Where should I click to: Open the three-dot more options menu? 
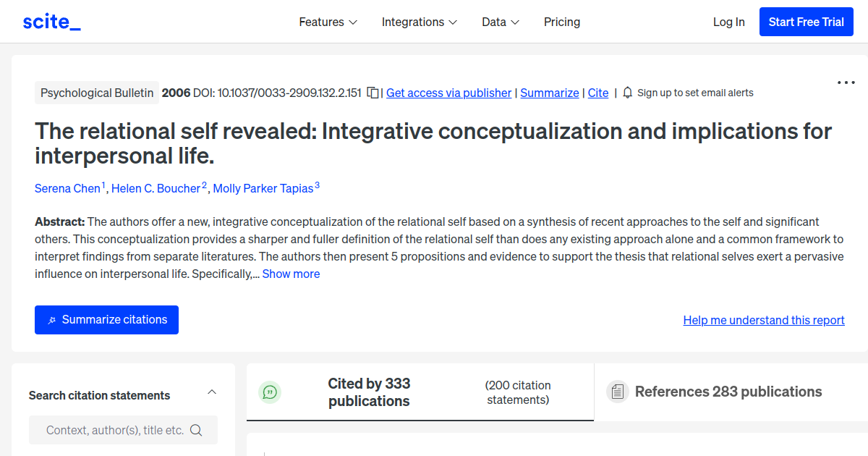(846, 83)
